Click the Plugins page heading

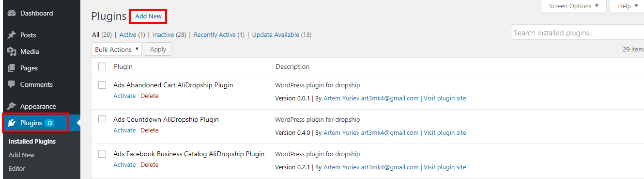pos(108,16)
